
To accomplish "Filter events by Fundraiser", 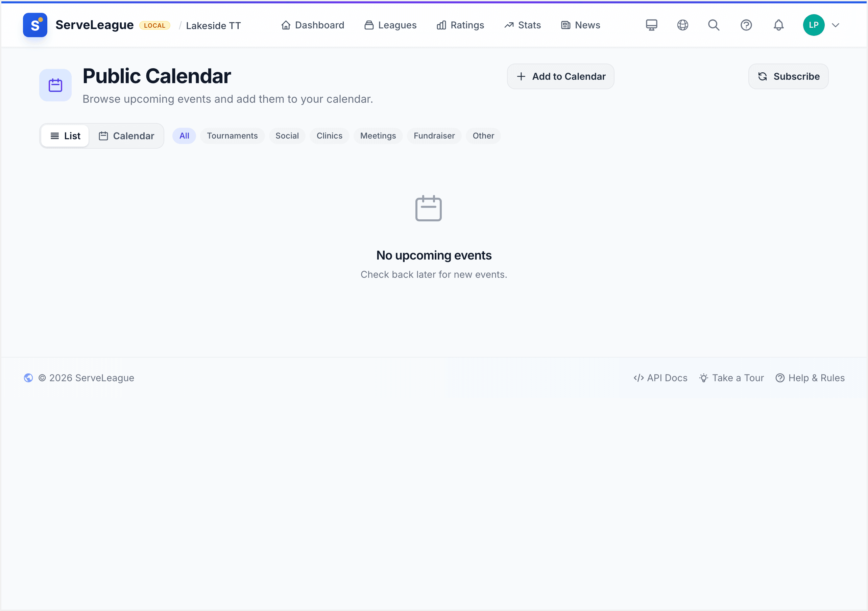I will pyautogui.click(x=434, y=136).
